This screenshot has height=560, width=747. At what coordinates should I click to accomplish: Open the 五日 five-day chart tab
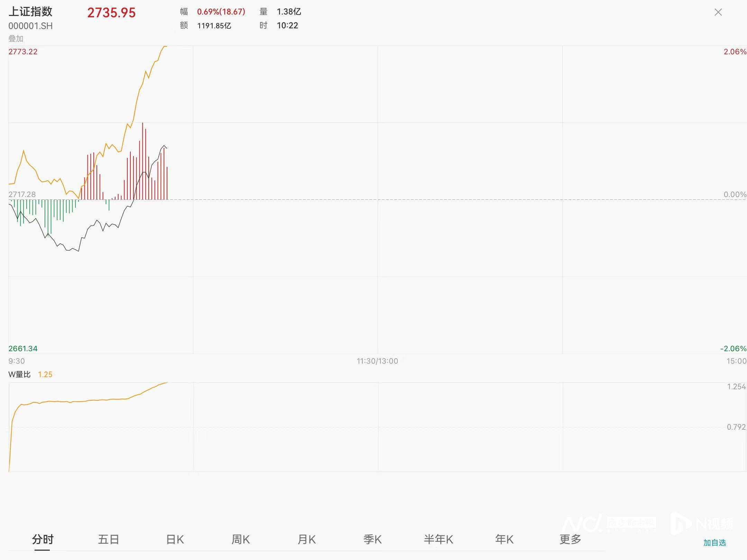pos(108,539)
